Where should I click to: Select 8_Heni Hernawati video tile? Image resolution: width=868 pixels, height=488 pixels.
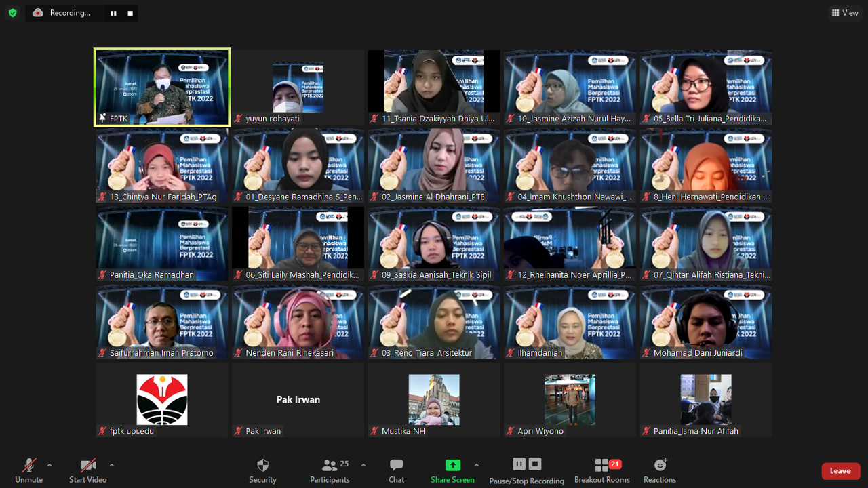point(706,166)
